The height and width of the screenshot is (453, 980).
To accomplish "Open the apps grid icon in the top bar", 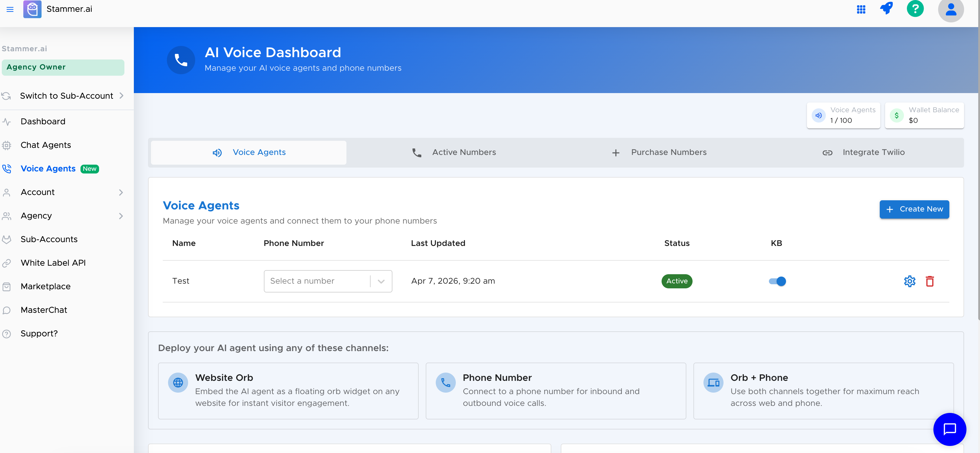I will (x=861, y=9).
